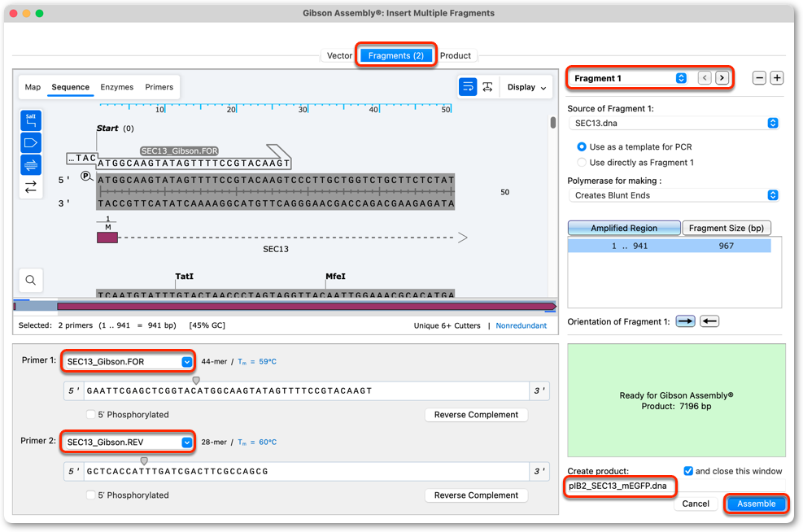803x532 pixels.
Task: Click the compact line spacing icon
Action: (x=487, y=87)
